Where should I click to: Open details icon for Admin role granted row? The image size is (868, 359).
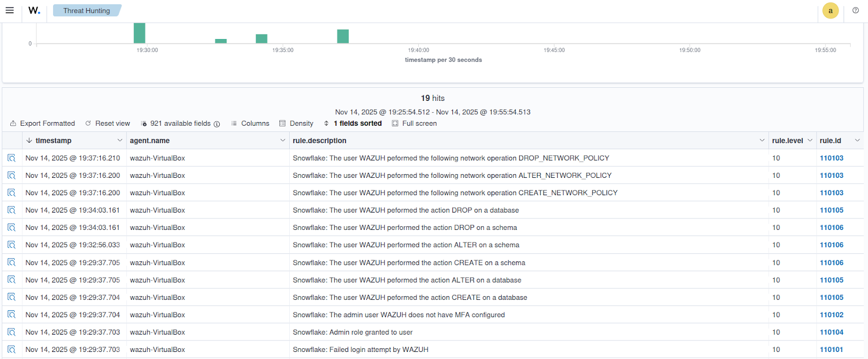point(11,332)
